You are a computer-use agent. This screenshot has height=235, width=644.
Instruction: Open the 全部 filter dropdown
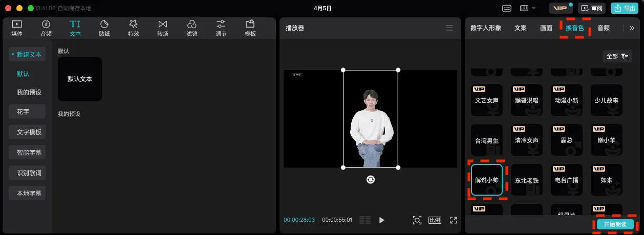tap(617, 56)
